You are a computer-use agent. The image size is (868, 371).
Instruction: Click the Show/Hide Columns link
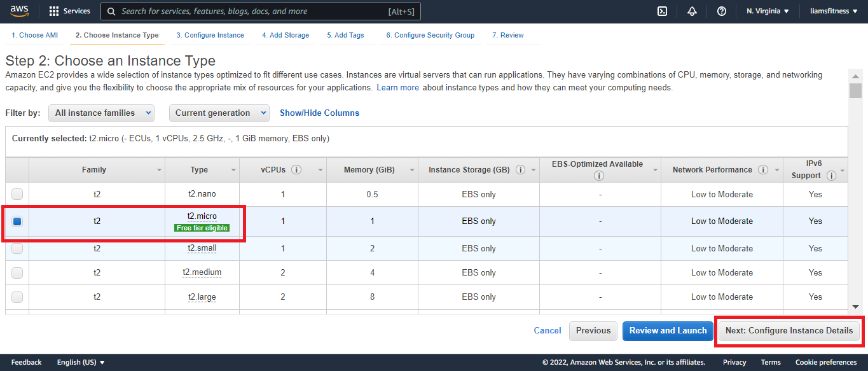tap(319, 113)
